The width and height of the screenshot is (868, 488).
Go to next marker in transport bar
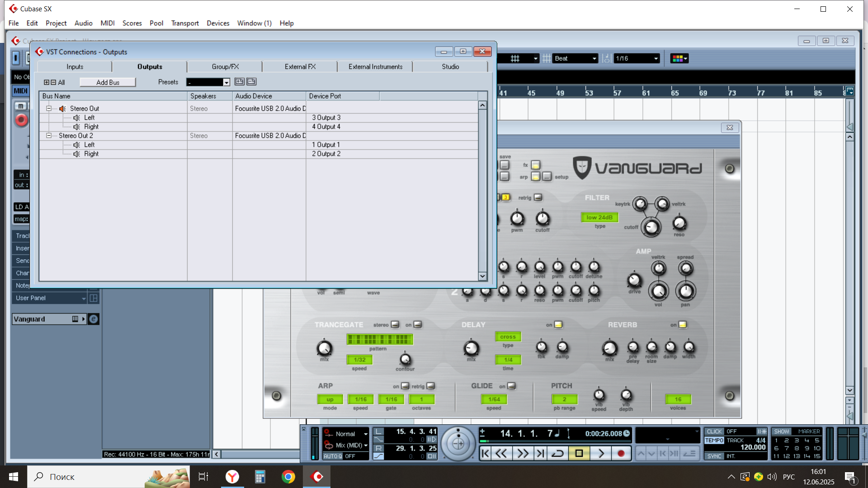tap(540, 453)
